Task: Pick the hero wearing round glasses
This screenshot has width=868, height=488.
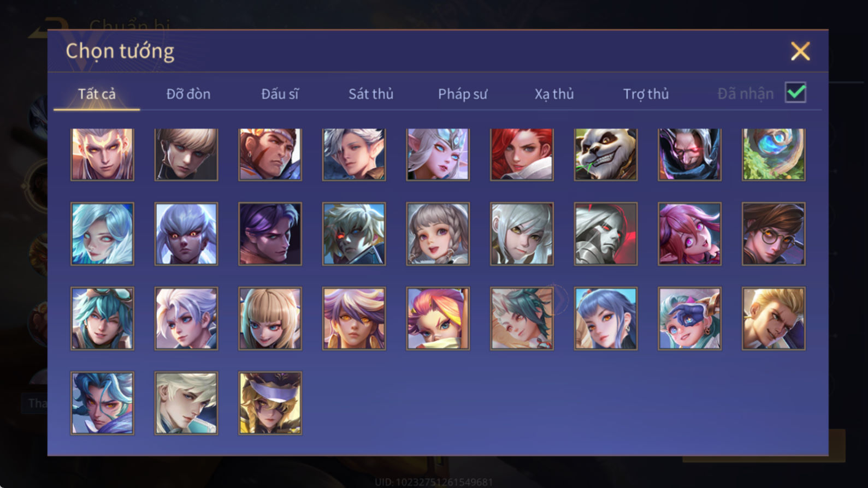Action: 773,234
